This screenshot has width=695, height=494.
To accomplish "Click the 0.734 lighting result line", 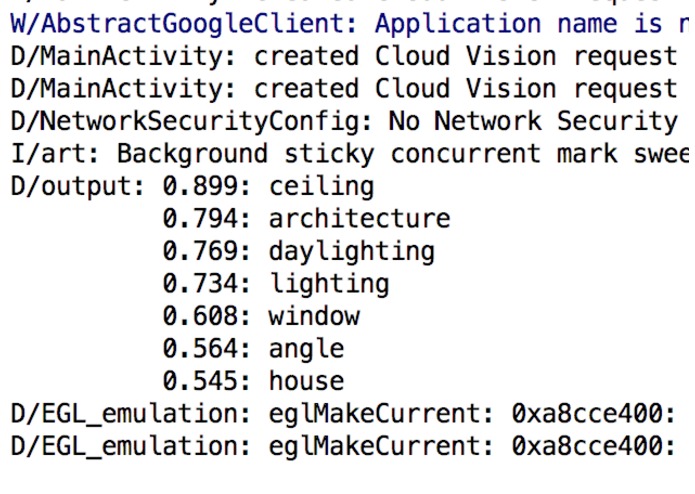I will 276,284.
